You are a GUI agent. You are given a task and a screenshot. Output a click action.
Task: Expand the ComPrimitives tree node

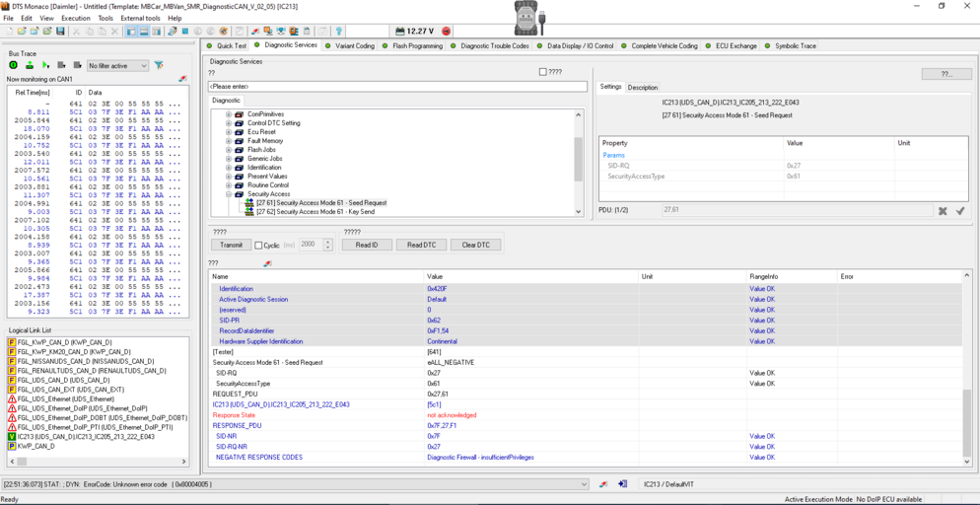coord(229,114)
